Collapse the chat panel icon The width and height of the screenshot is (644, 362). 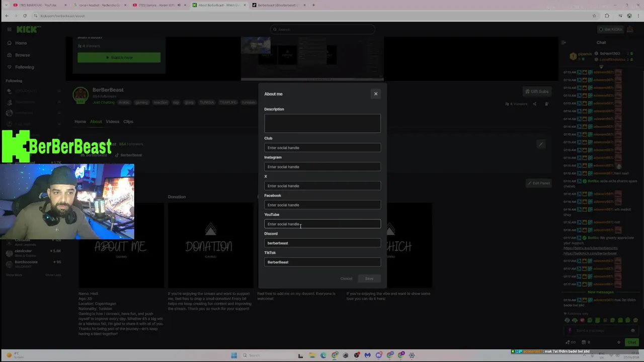coord(563,43)
